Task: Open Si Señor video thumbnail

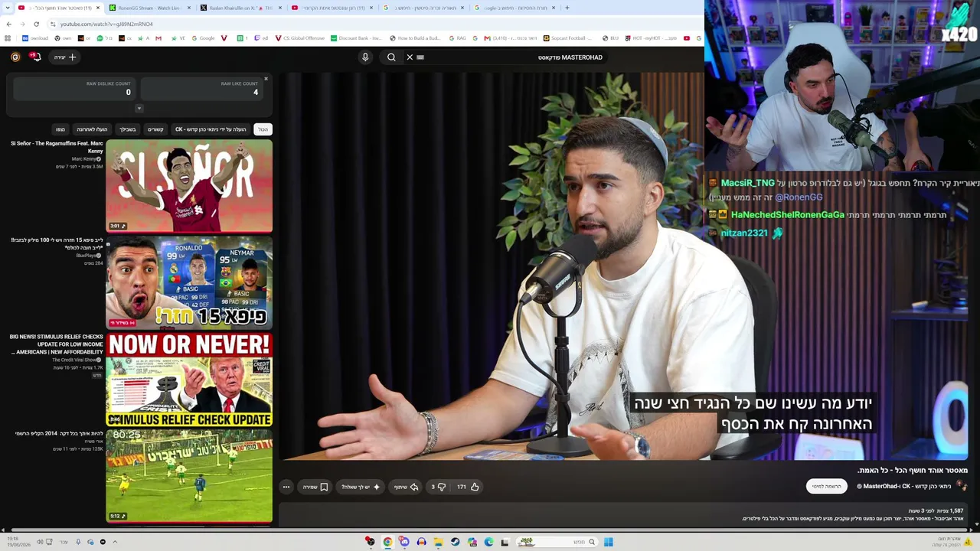Action: tap(189, 186)
